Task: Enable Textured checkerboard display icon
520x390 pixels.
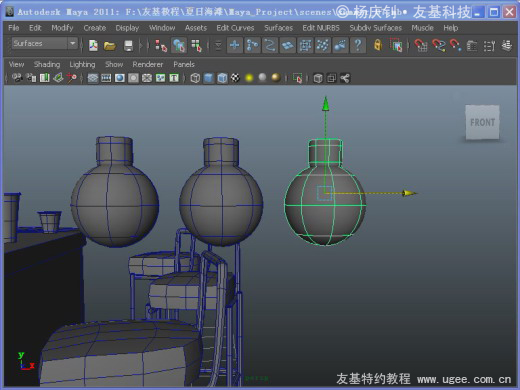Action: [x=235, y=78]
